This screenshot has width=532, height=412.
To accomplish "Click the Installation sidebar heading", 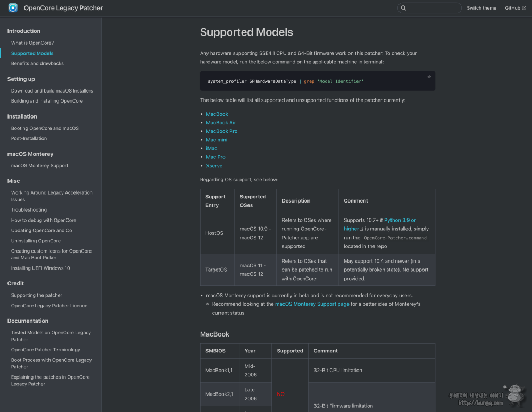I will [22, 116].
